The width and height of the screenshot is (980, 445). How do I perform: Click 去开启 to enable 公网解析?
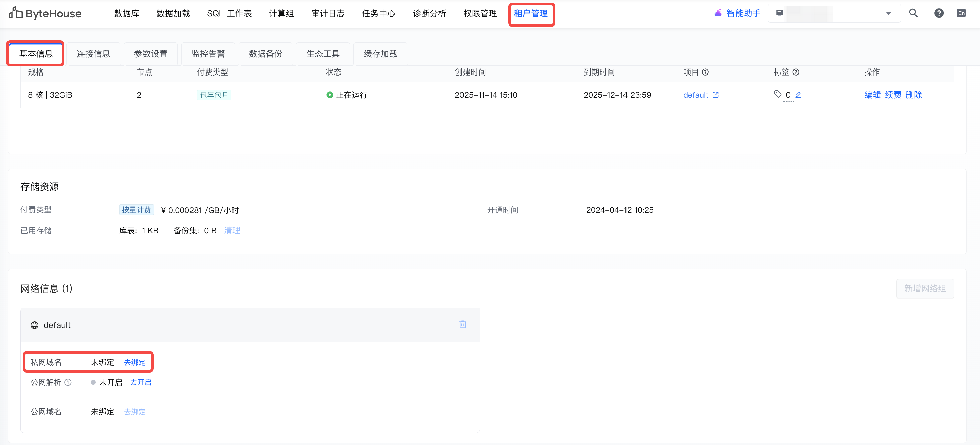tap(141, 382)
